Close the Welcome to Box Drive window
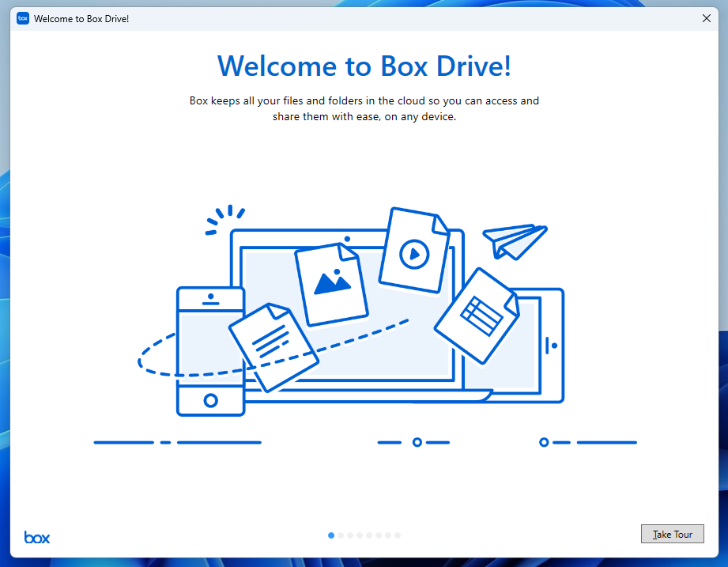 tap(706, 18)
